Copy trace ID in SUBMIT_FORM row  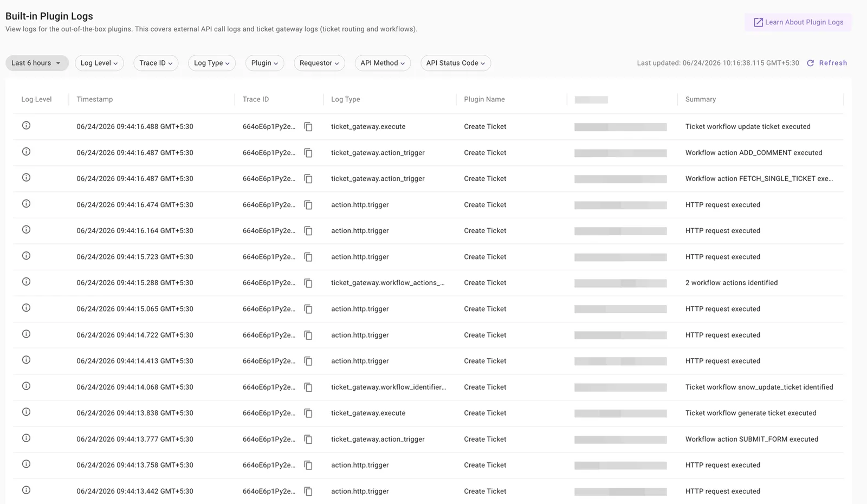(x=308, y=439)
